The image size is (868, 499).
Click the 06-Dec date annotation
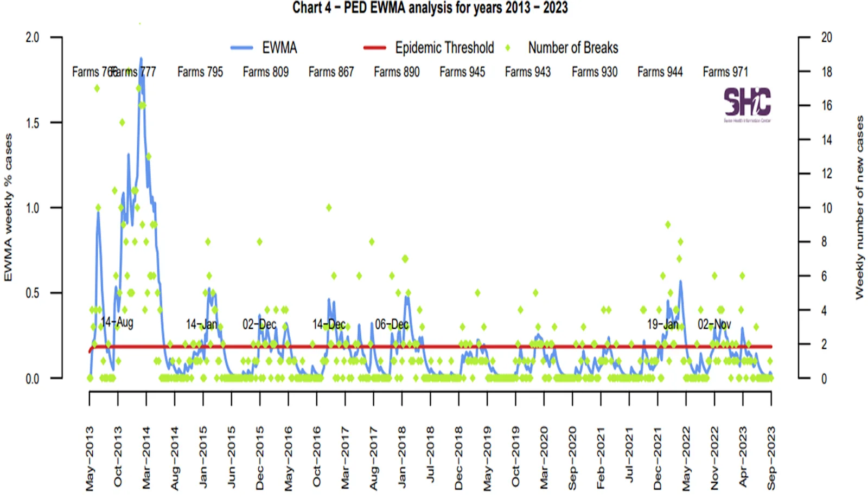392,324
